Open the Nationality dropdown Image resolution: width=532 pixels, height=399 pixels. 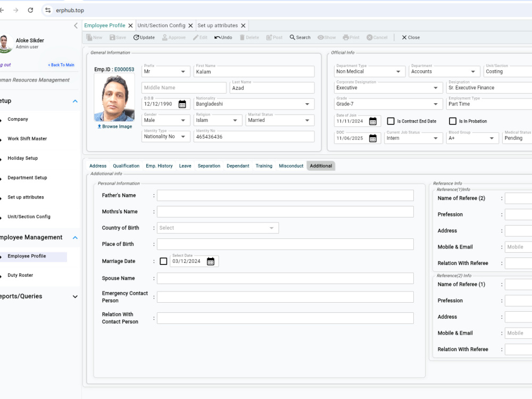coord(254,104)
